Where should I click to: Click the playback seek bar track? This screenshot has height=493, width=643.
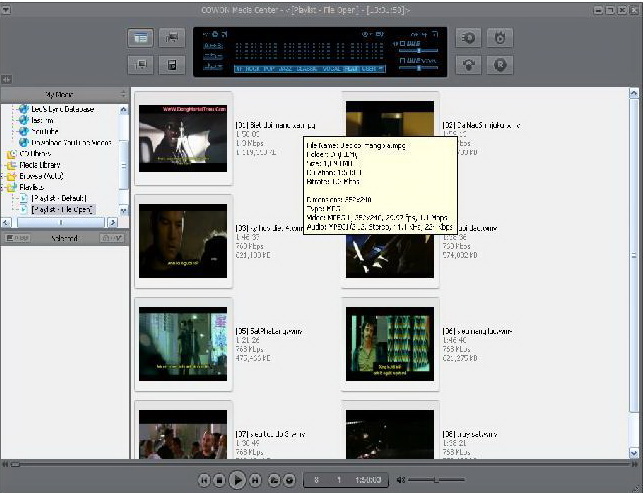pyautogui.click(x=320, y=464)
